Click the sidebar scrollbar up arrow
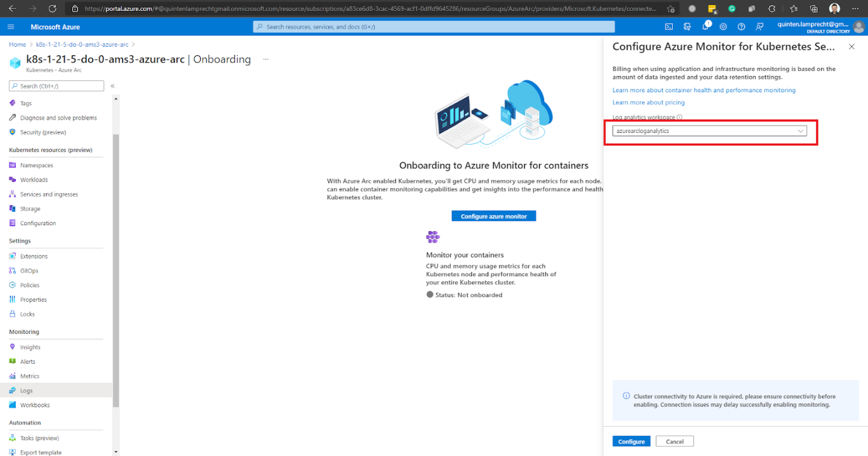The height and width of the screenshot is (456, 868). coord(116,98)
